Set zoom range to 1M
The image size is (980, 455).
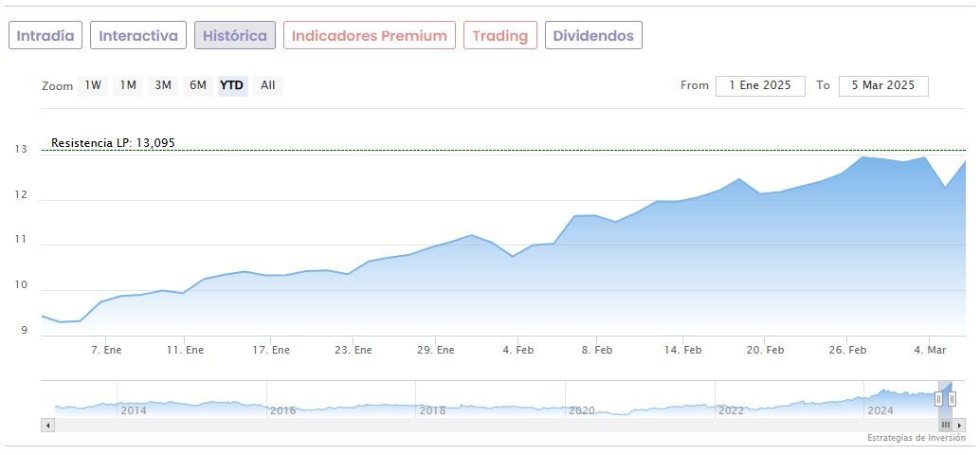[x=128, y=85]
